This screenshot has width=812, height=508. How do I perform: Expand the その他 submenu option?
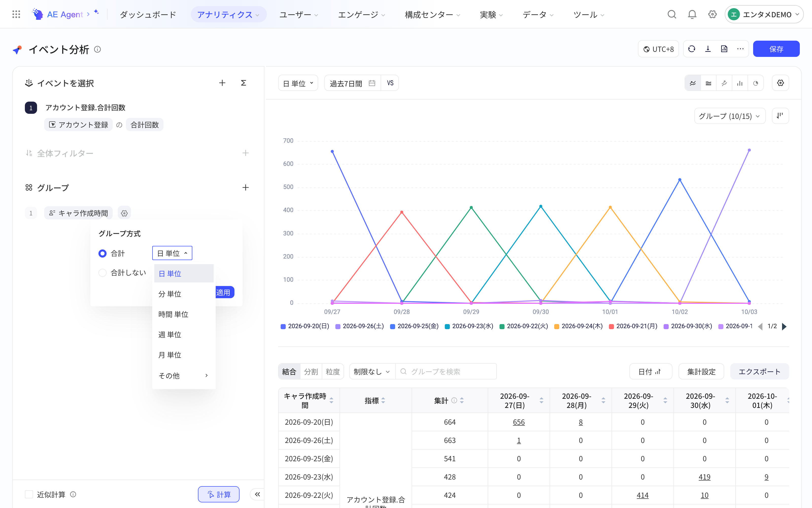[183, 375]
